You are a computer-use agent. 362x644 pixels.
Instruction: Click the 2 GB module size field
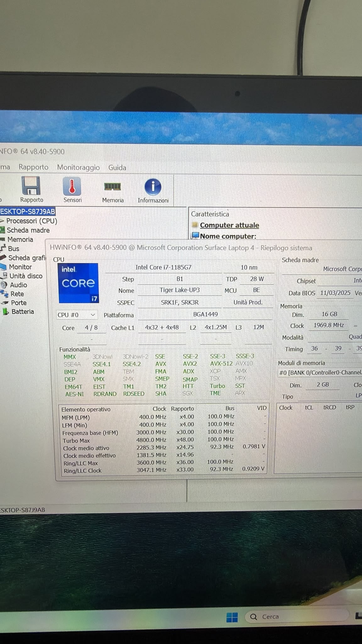point(322,385)
